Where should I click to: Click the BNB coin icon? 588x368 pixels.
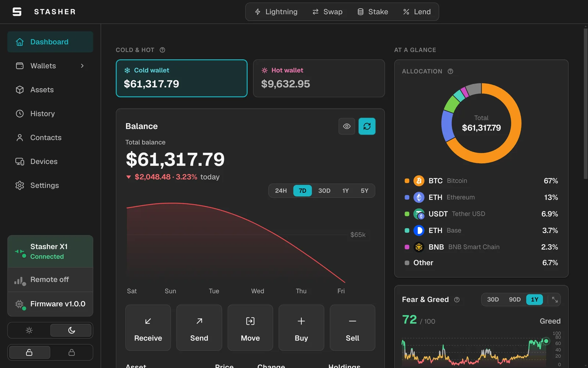click(x=419, y=247)
